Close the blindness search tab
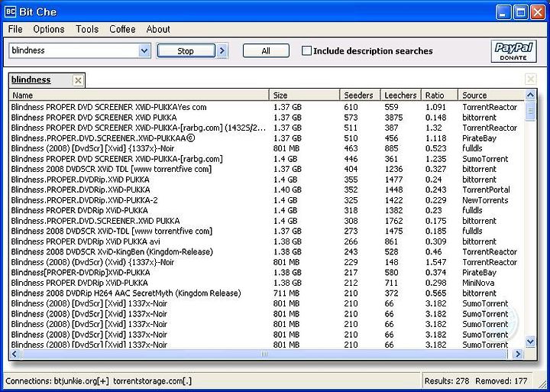Viewport: 550px width, 392px height. click(78, 81)
